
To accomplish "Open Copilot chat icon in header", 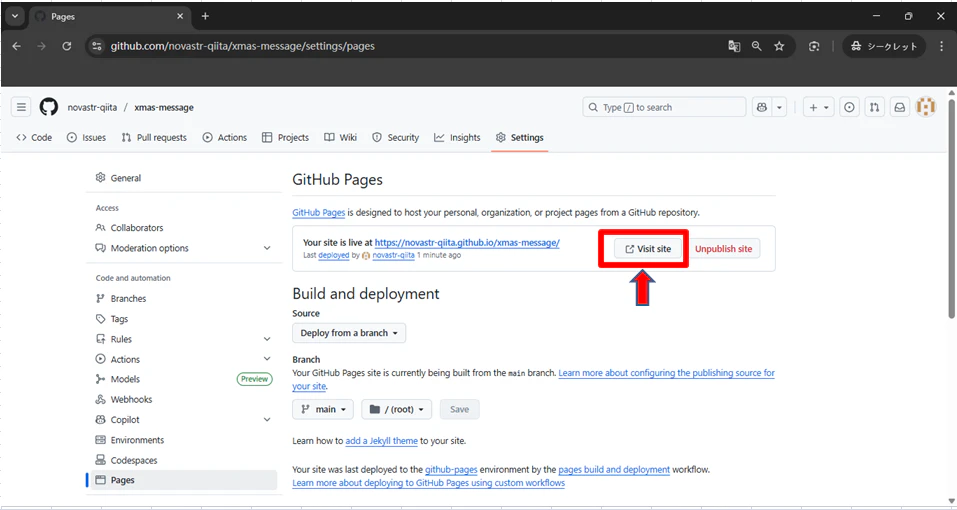I will coord(762,107).
